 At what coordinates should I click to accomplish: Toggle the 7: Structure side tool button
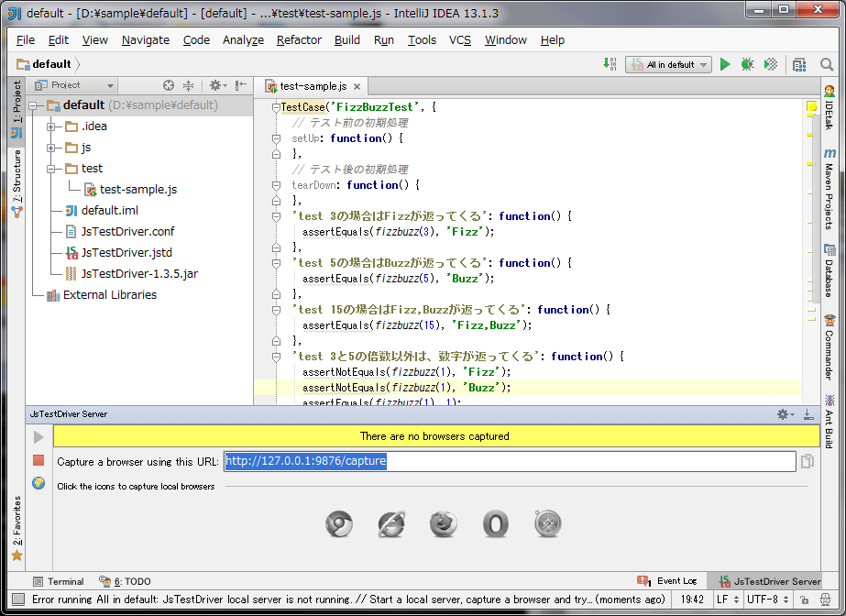16,183
